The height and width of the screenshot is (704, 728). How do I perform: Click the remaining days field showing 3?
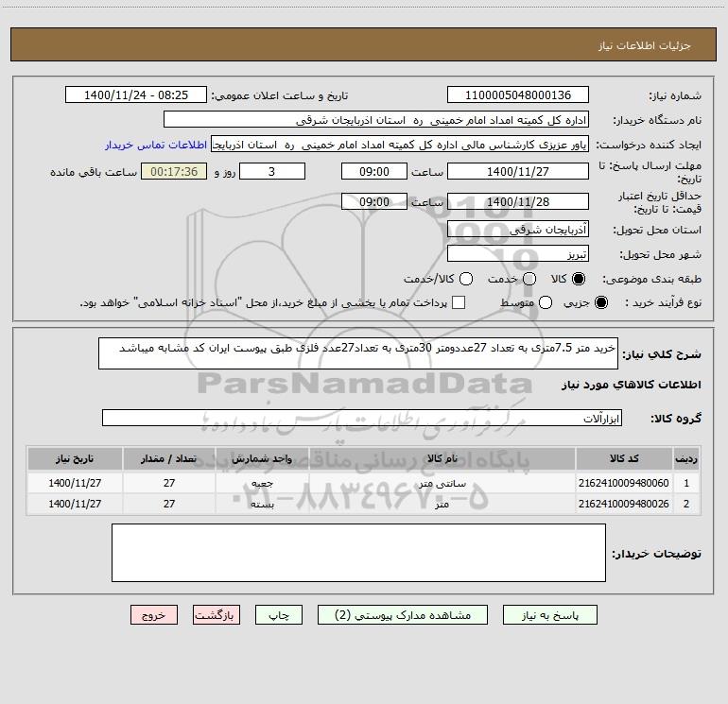click(x=272, y=171)
